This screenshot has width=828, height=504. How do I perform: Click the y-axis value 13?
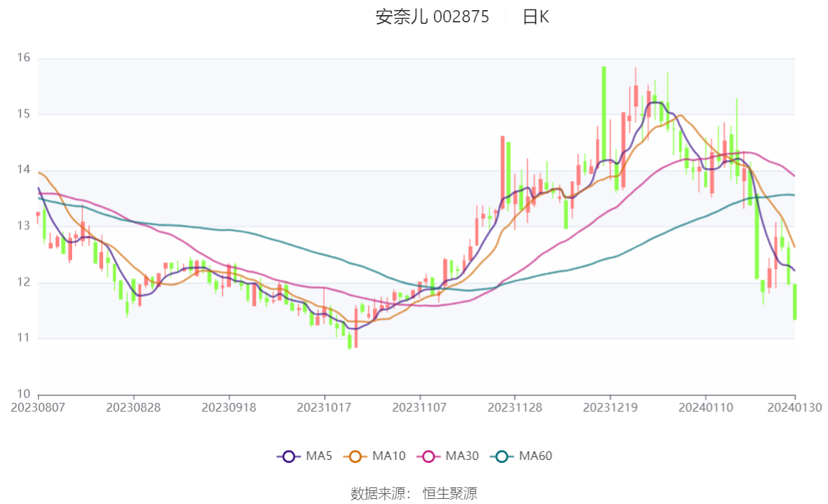point(23,226)
